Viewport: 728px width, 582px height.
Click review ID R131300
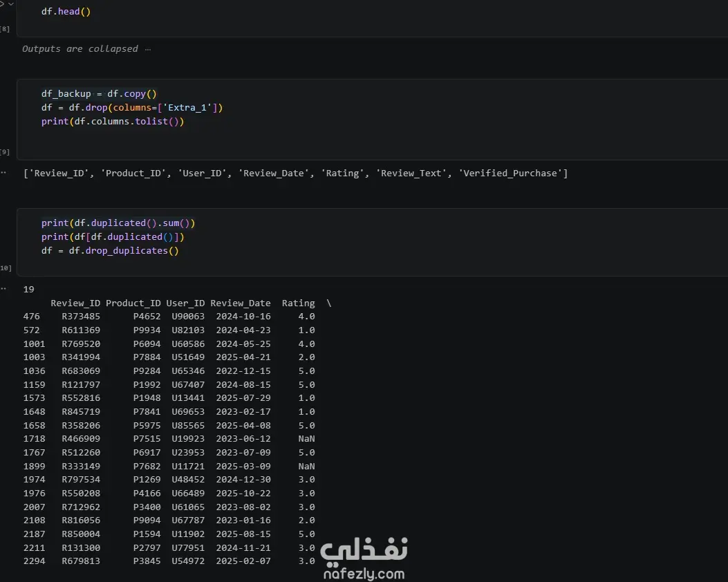click(81, 548)
